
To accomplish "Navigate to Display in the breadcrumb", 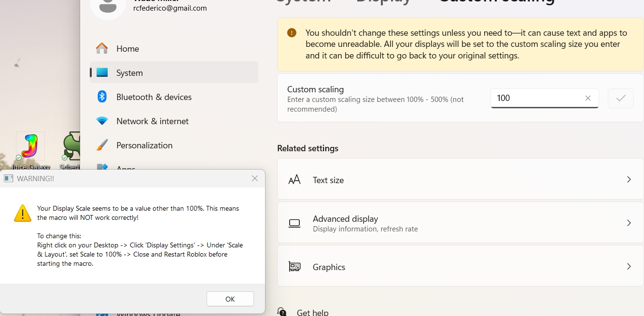I will [x=384, y=2].
